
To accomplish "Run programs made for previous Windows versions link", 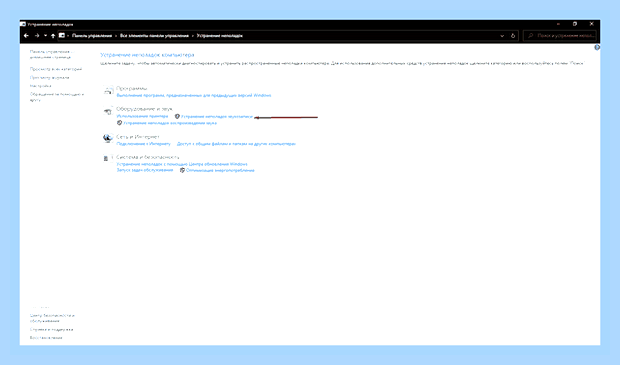I will click(194, 95).
